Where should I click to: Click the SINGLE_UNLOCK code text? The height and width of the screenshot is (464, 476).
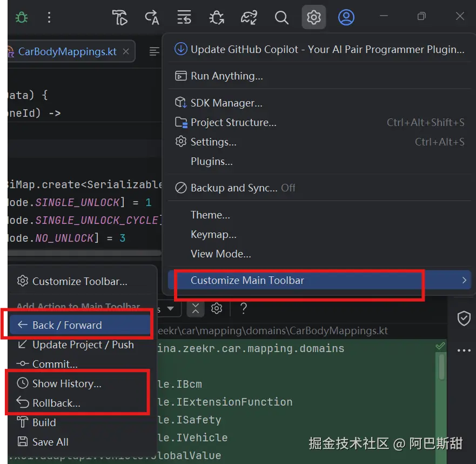pos(77,202)
